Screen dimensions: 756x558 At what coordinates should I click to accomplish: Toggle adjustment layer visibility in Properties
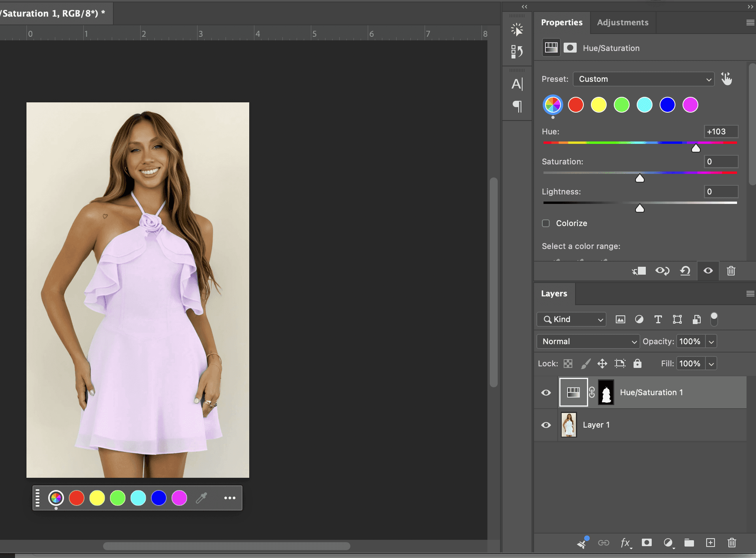pyautogui.click(x=708, y=271)
